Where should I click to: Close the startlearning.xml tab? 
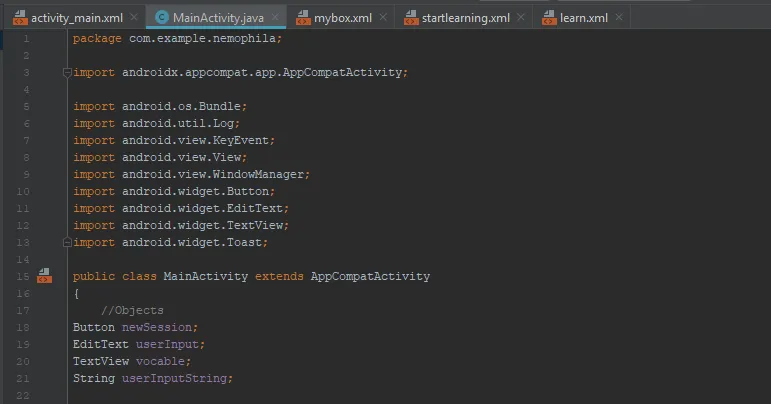point(520,18)
